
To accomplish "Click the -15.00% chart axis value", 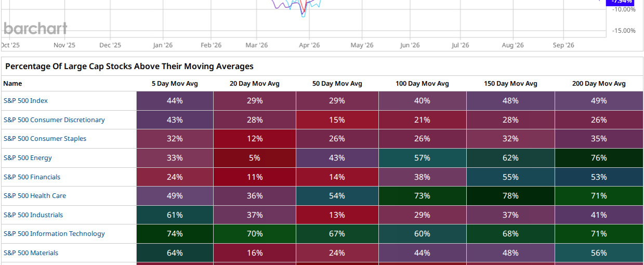I will pyautogui.click(x=623, y=31).
